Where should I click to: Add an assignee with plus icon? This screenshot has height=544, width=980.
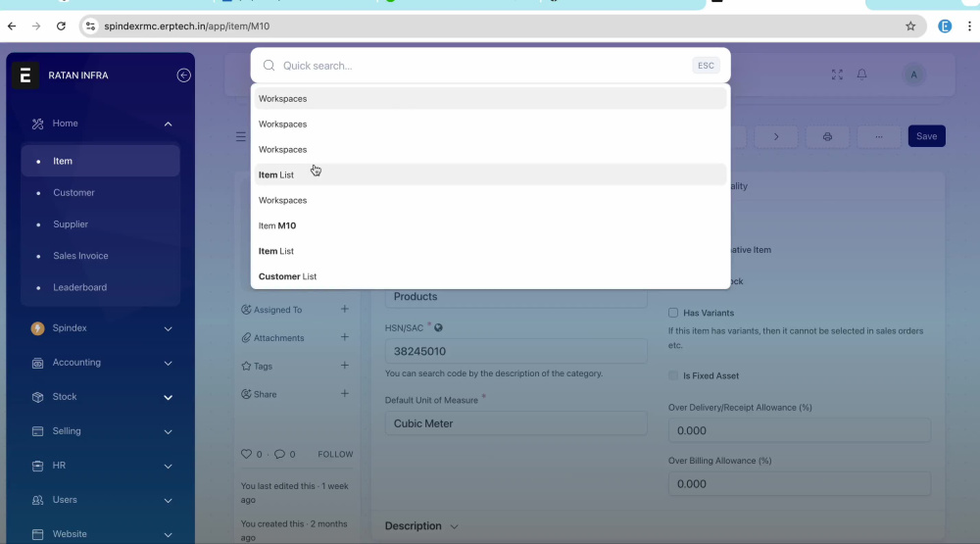[344, 309]
